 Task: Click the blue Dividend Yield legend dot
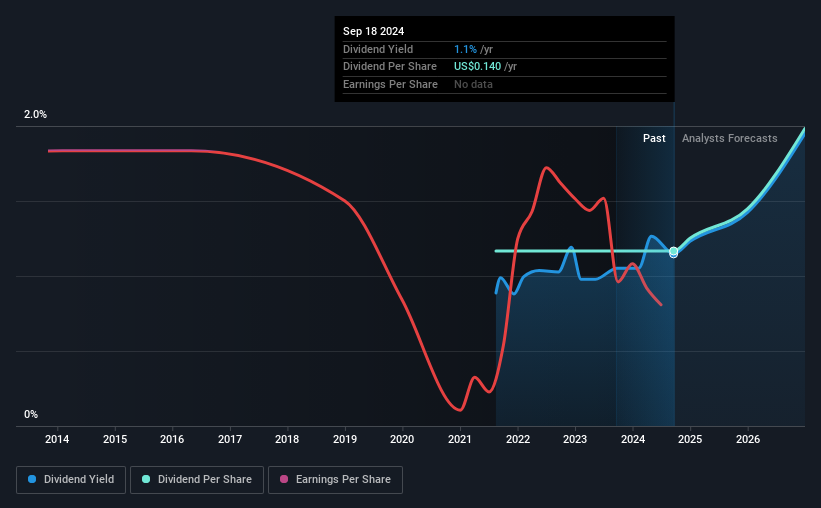click(x=32, y=479)
